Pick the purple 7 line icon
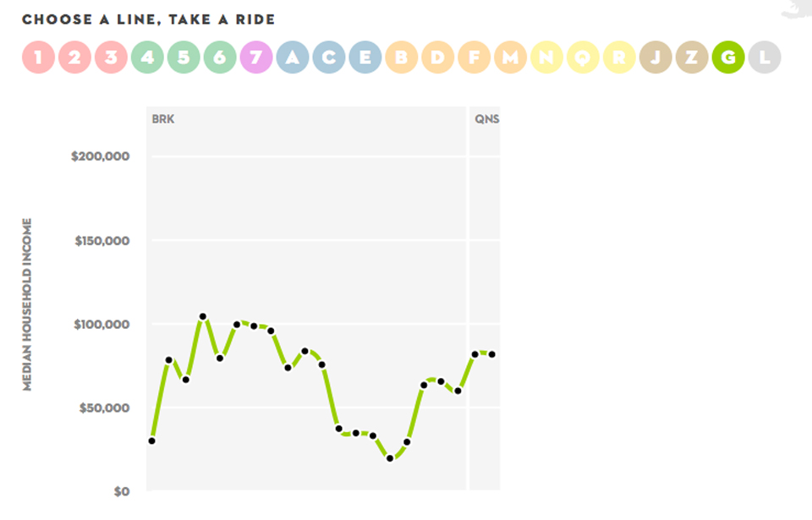Screen dimensions: 812x520 pos(256,57)
